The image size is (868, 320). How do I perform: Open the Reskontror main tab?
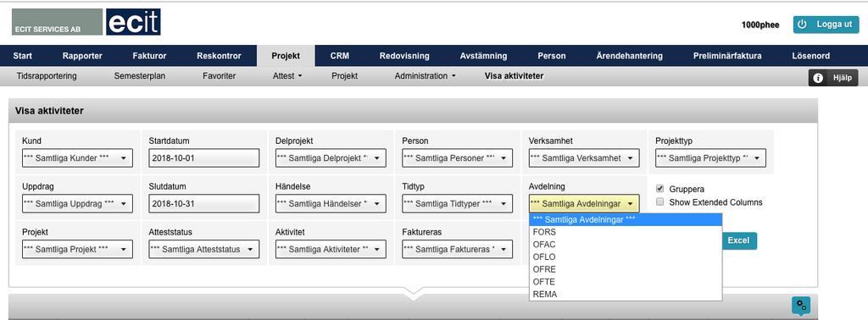[220, 56]
